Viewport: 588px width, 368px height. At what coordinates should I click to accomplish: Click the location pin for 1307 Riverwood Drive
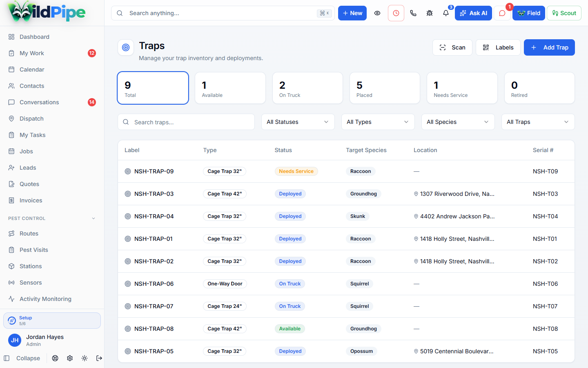pos(416,194)
